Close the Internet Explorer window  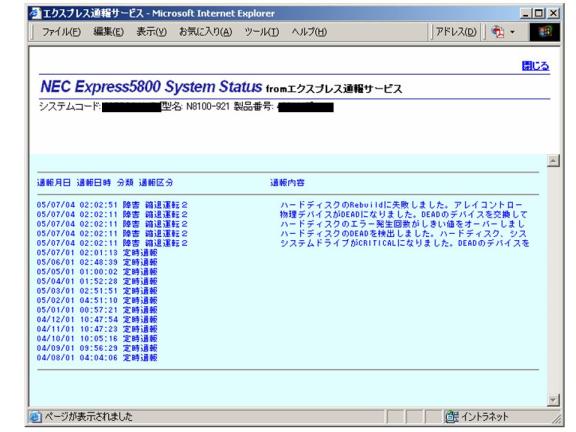tap(553, 14)
